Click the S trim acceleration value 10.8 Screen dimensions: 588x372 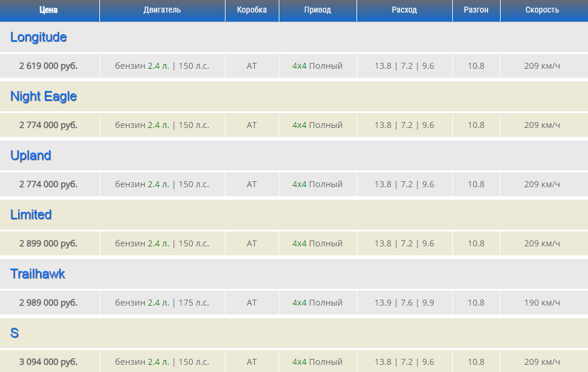click(476, 362)
